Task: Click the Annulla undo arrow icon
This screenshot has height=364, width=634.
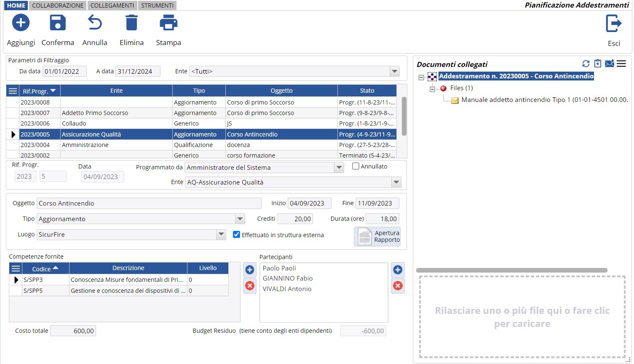Action: pos(95,23)
